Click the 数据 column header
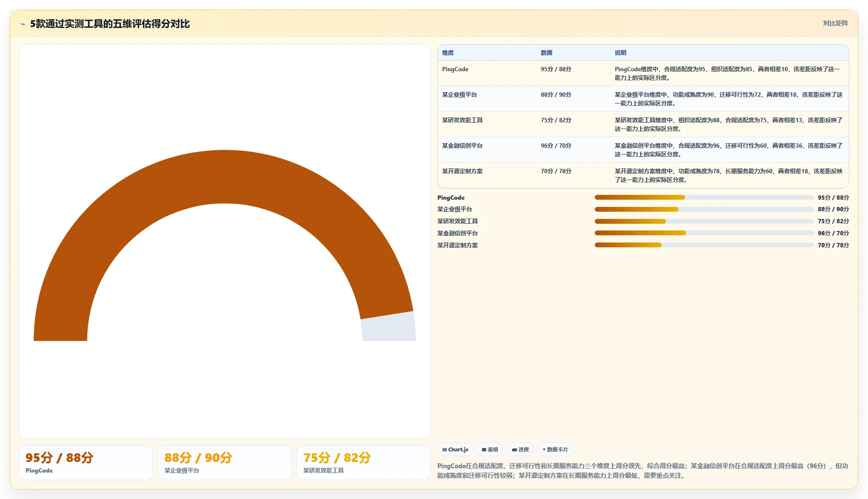 (547, 53)
